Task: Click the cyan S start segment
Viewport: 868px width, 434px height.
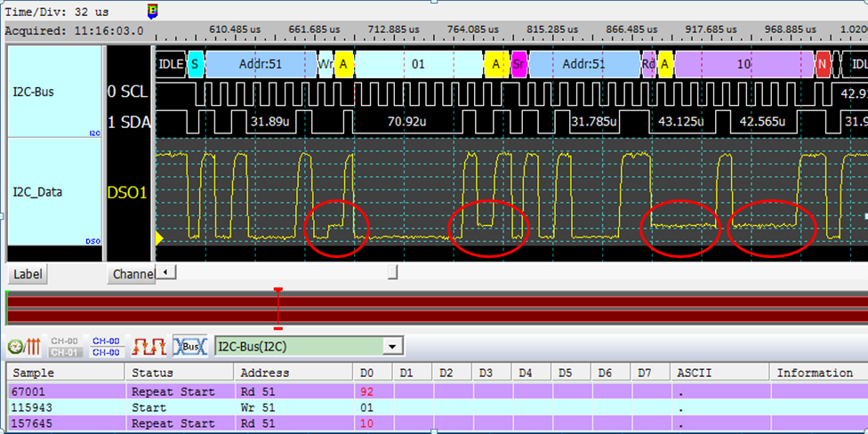Action: pos(195,64)
